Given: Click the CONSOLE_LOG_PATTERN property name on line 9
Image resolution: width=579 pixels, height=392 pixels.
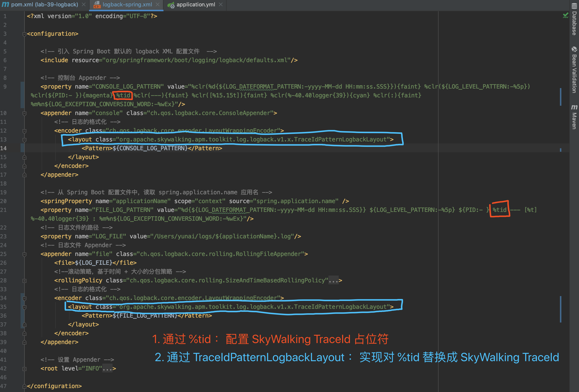Looking at the screenshot, I should pyautogui.click(x=128, y=87).
